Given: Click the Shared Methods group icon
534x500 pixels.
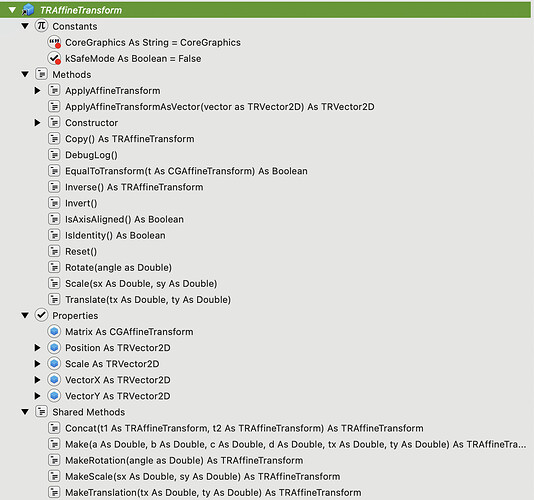Looking at the screenshot, I should [41, 412].
